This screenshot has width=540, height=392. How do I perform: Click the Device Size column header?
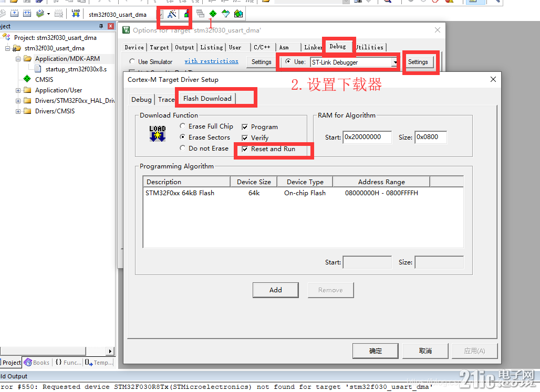(254, 182)
